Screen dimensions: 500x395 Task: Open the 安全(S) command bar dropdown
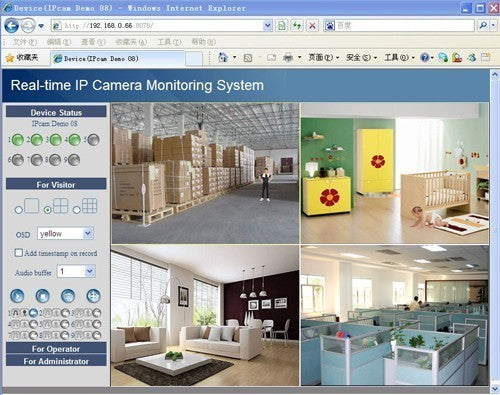click(361, 58)
